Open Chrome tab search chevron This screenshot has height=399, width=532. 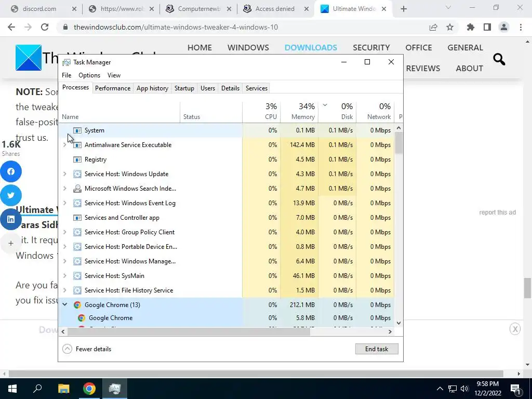click(448, 7)
